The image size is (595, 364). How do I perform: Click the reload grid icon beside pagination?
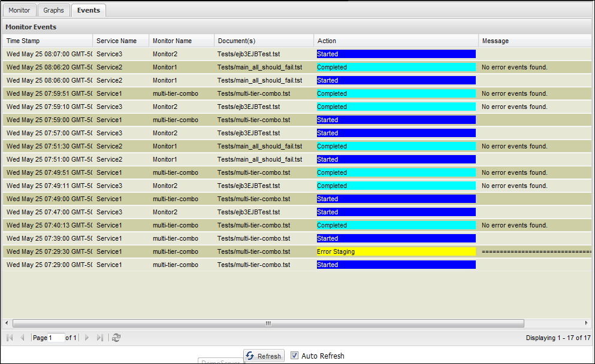116,338
